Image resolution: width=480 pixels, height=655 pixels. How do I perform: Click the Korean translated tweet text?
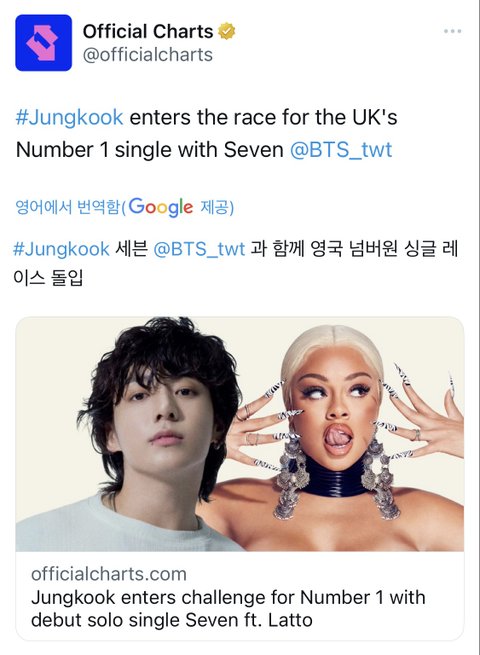point(236,263)
